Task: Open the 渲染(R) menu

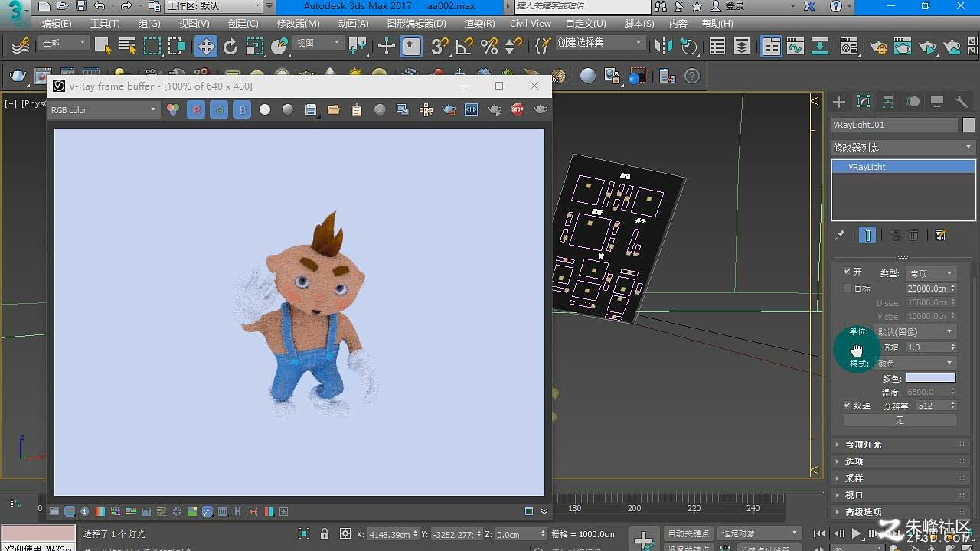Action: pos(479,24)
